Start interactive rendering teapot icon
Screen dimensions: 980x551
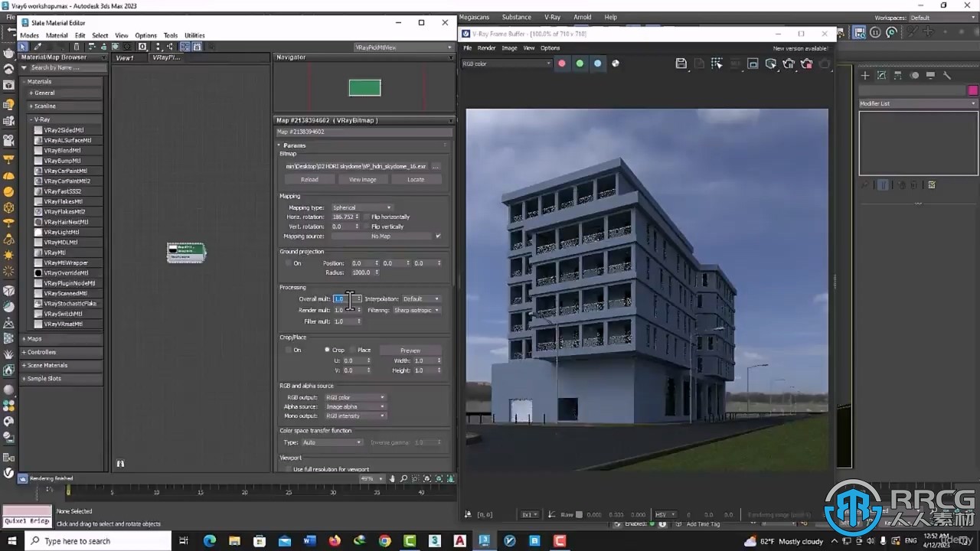tap(789, 64)
